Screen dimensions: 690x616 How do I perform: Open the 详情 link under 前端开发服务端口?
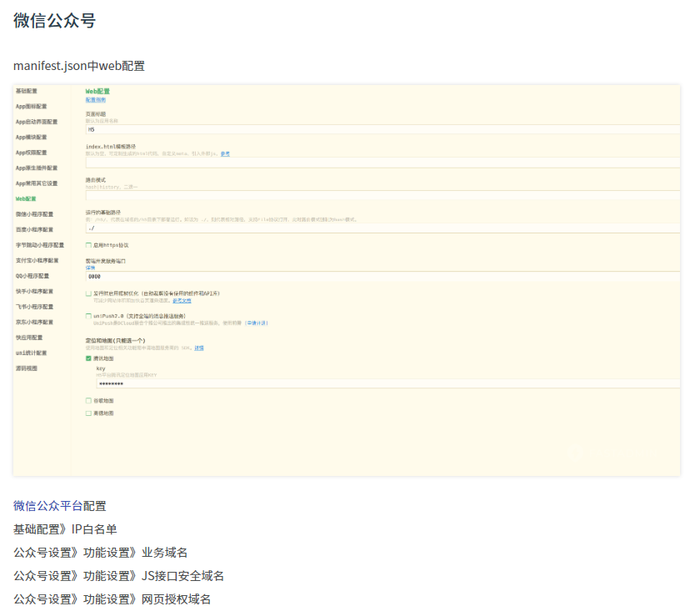[x=90, y=268]
